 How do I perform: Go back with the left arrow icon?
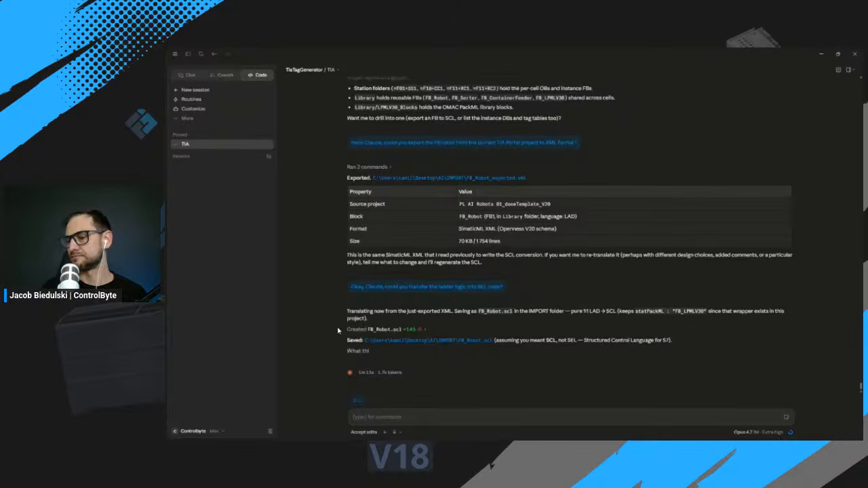point(214,54)
